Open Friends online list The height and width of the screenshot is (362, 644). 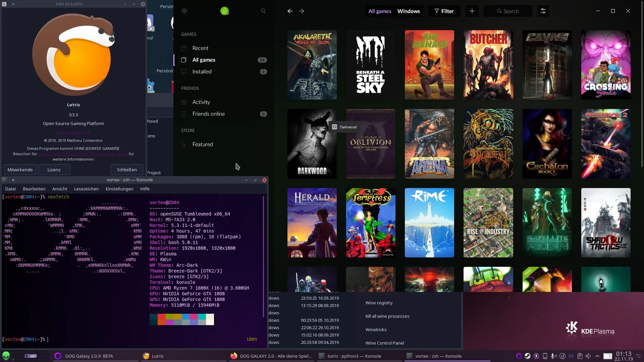(224, 114)
